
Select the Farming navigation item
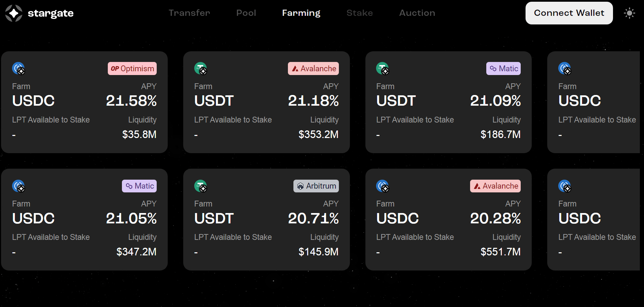click(x=301, y=13)
